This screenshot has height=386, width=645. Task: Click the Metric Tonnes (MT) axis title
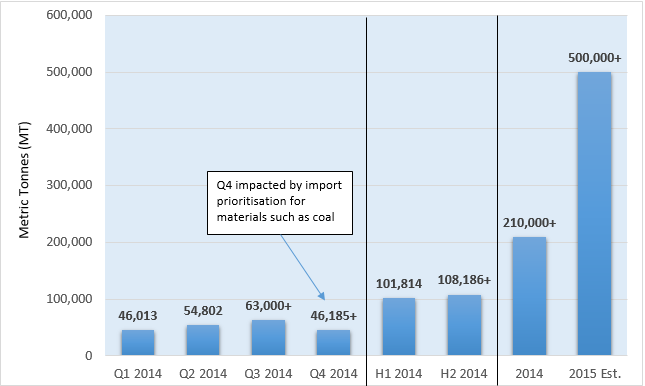pos(24,180)
